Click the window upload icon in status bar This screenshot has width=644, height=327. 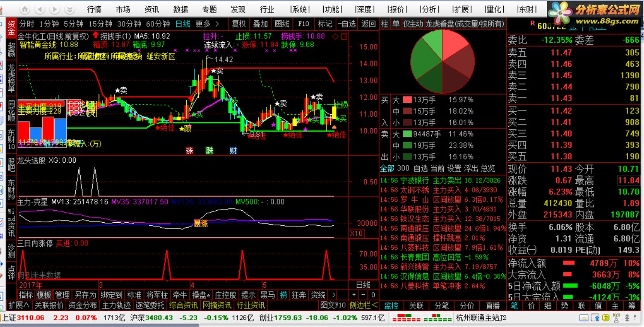pyautogui.click(x=595, y=318)
